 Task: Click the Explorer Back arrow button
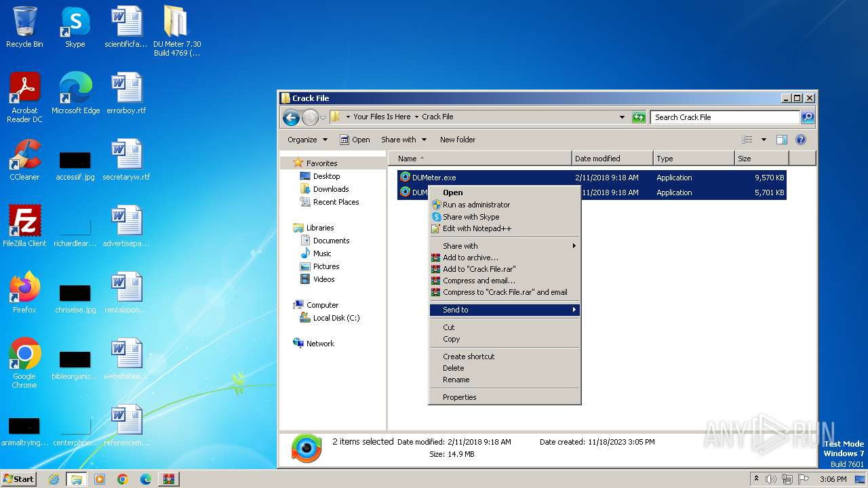pos(292,117)
